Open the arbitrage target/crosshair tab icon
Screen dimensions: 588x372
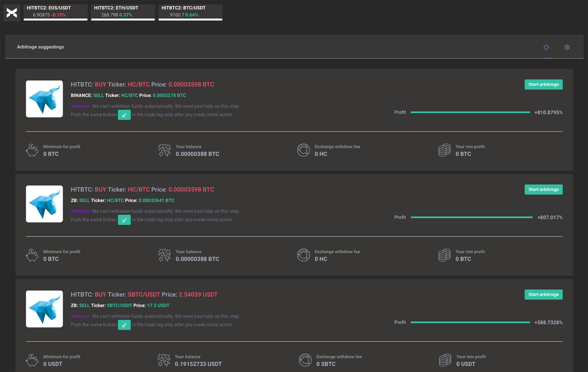pos(546,47)
